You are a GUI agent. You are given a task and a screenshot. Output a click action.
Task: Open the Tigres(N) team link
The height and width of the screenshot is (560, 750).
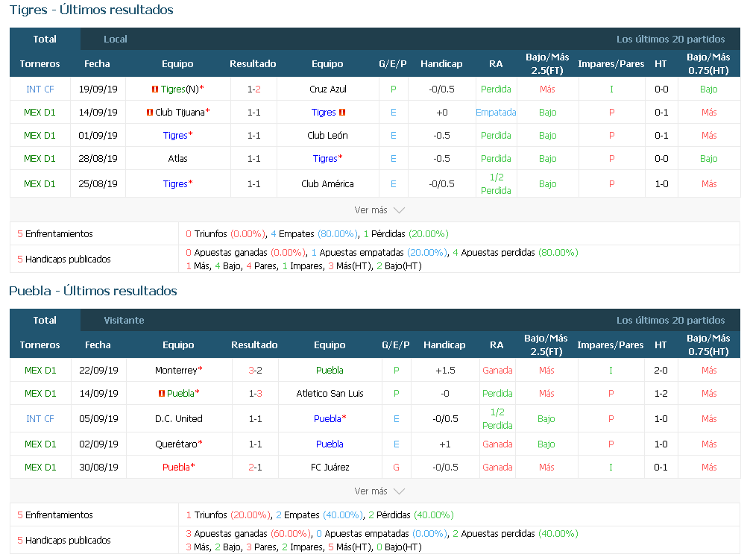180,89
